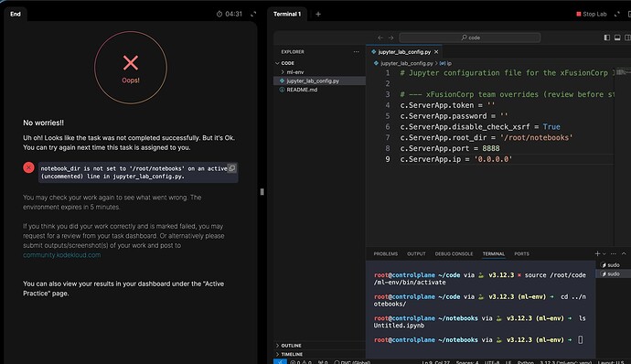The height and width of the screenshot is (364, 631).
Task: Click line 5 with c.ServerApp.password
Action: coord(454,116)
